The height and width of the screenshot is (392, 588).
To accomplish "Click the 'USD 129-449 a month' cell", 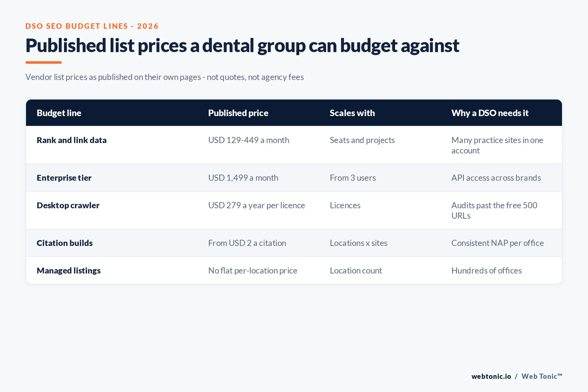I will click(x=249, y=140).
